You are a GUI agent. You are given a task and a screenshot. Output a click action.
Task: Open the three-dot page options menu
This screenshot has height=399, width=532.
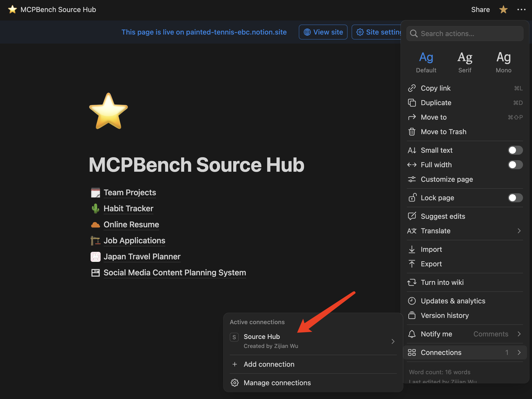521,10
